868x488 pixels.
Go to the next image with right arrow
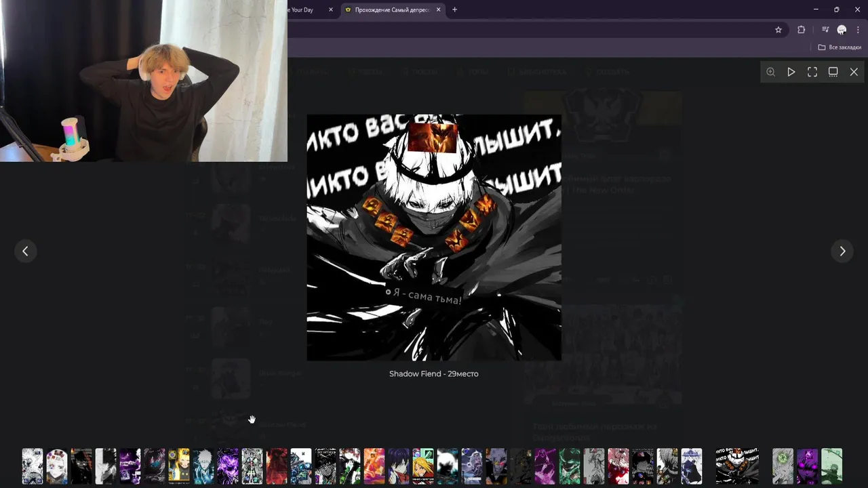tap(842, 251)
